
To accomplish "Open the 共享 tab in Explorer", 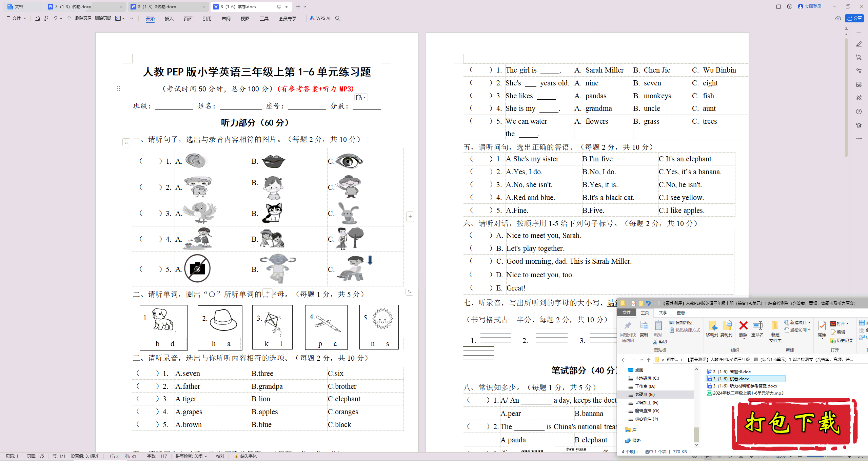I will coord(663,313).
